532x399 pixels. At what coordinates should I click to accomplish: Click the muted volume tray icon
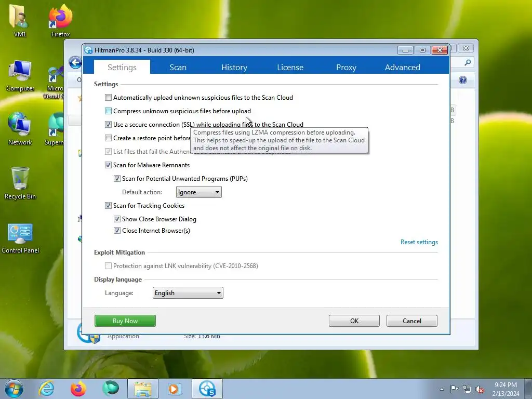(x=480, y=389)
